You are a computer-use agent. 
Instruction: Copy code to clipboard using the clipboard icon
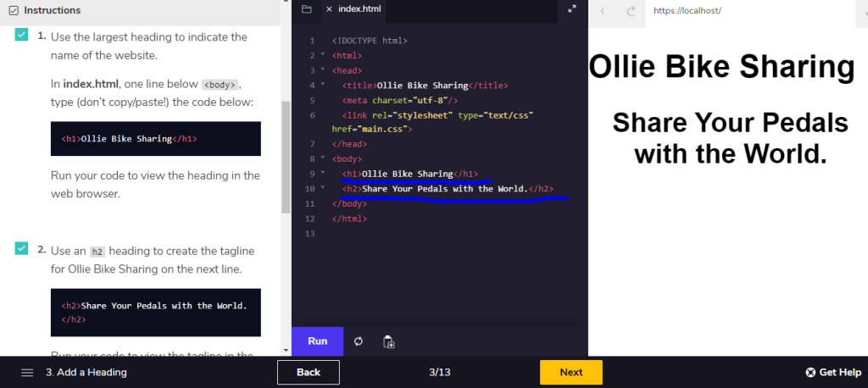pyautogui.click(x=388, y=341)
